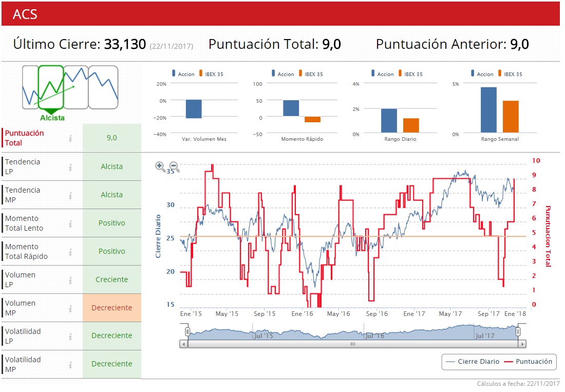Open info icon for Tendencia LP
This screenshot has height=392, width=565.
71,167
